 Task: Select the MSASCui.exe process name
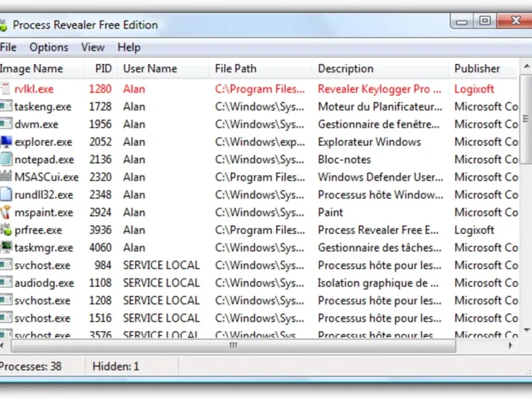[47, 177]
